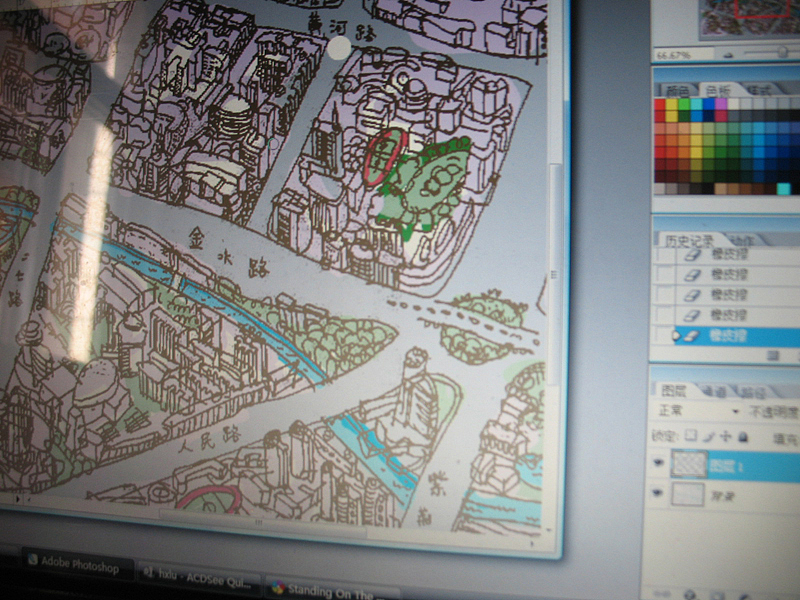Click the 背景 layer thumbnail
This screenshot has height=600, width=800.
(688, 494)
